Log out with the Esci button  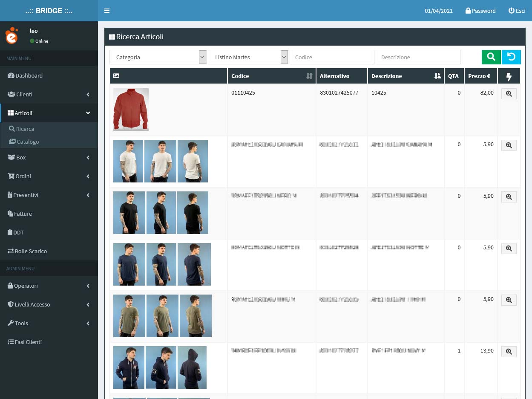tap(517, 11)
